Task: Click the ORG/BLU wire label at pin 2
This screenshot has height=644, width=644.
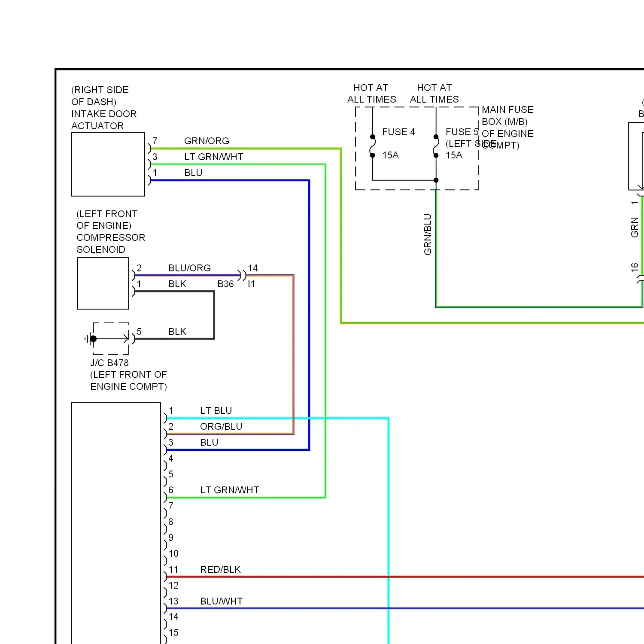Action: pyautogui.click(x=221, y=426)
